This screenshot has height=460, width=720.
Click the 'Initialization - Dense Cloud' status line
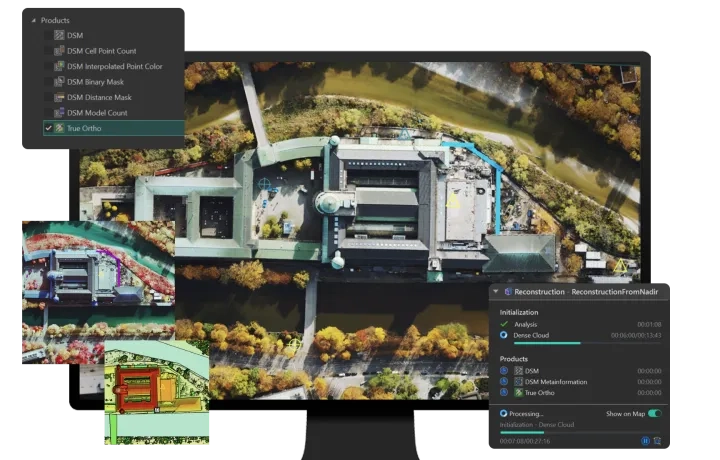[x=537, y=425]
